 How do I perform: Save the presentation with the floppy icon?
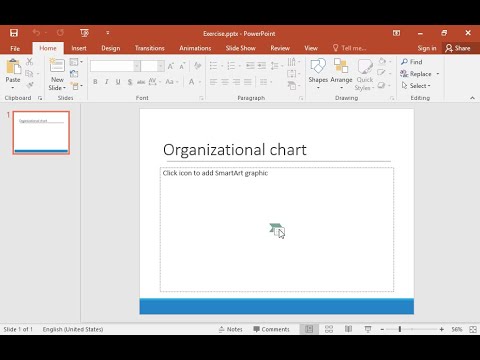click(x=14, y=33)
